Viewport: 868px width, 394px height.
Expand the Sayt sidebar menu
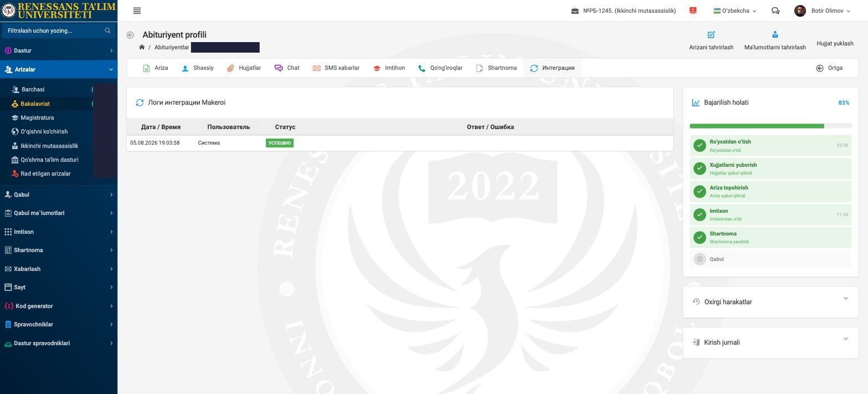59,287
